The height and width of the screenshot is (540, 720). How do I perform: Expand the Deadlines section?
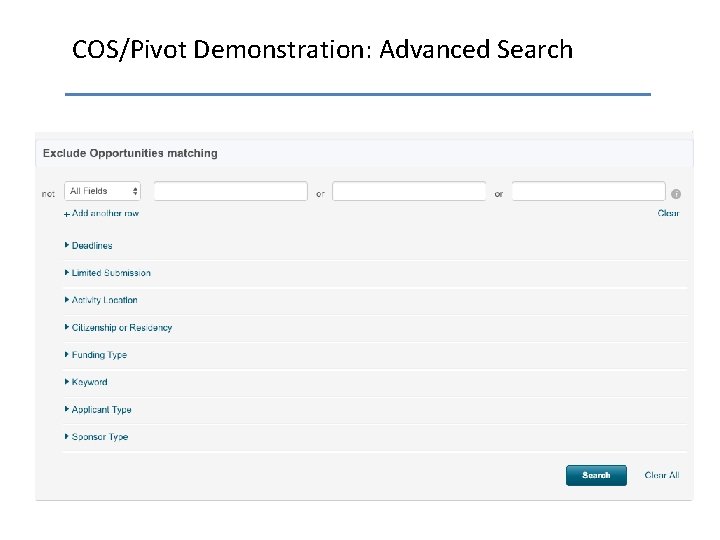(x=89, y=246)
